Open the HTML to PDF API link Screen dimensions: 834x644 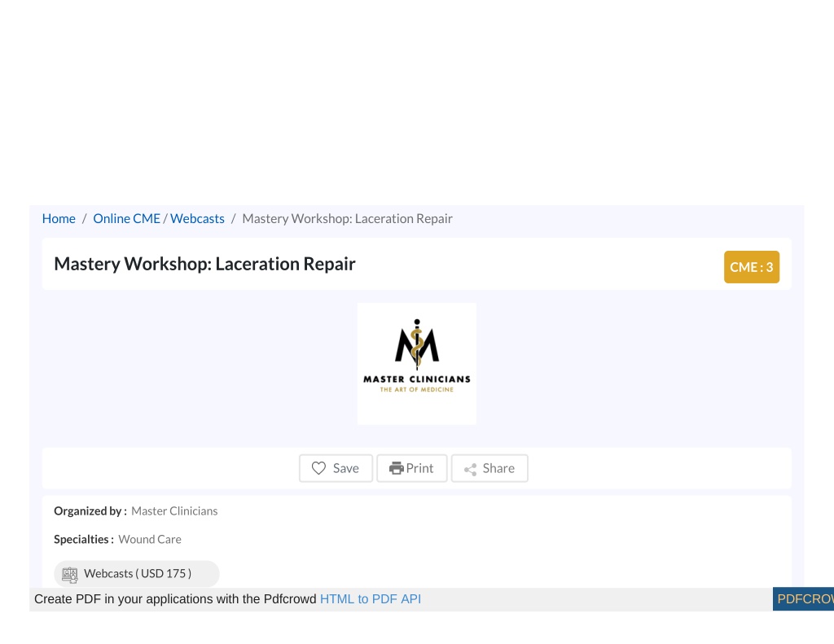pyautogui.click(x=371, y=598)
